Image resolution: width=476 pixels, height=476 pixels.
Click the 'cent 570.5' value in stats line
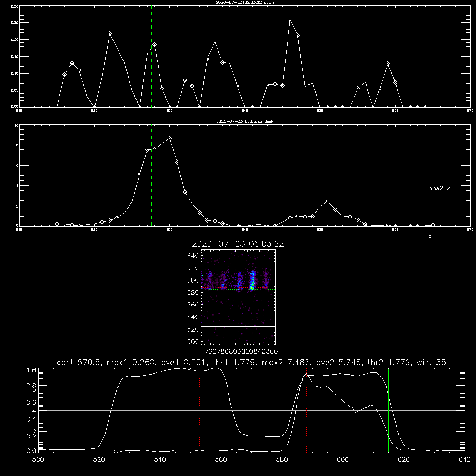(x=79, y=362)
